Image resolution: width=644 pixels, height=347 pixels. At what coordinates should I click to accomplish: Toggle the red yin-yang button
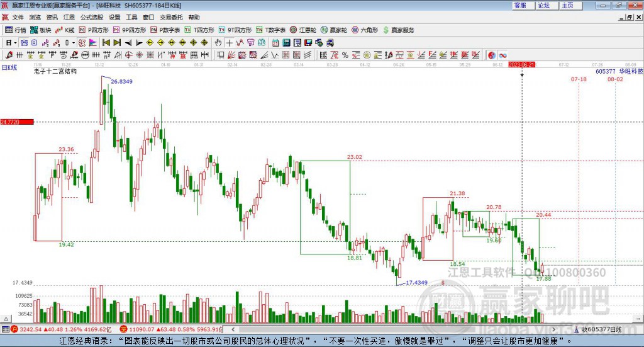click(x=491, y=55)
